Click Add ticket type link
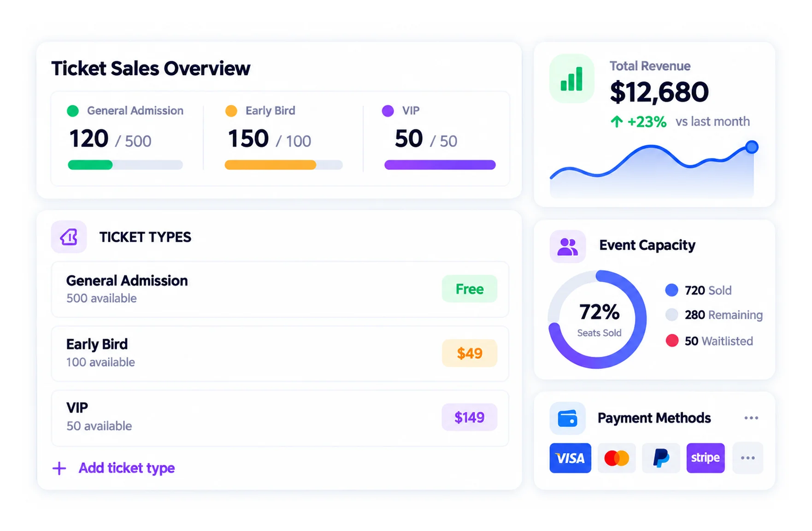Viewport: 812px width, 531px height. pyautogui.click(x=127, y=468)
